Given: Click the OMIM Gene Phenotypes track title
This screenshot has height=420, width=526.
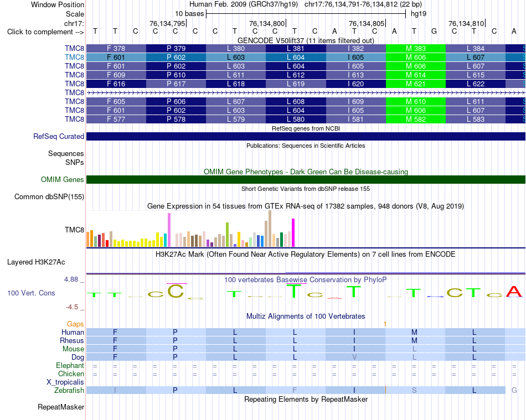Looking at the screenshot, I should (306, 172).
